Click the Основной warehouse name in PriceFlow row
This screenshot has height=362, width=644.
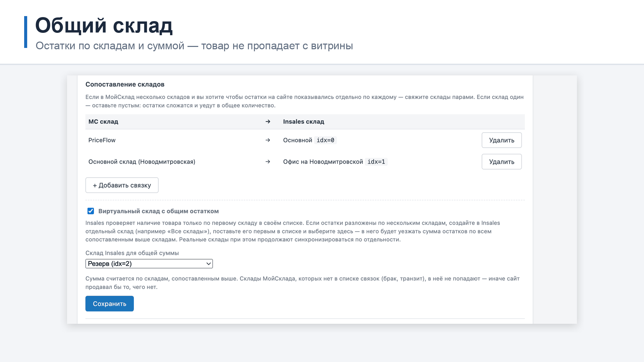click(298, 140)
